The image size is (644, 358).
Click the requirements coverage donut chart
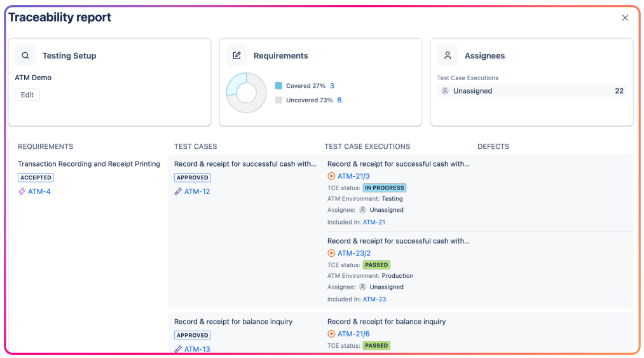point(247,93)
